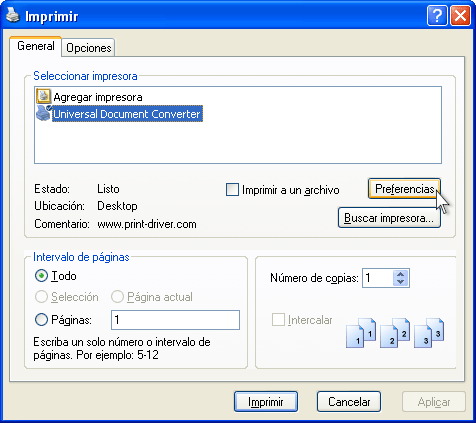
Task: Select the Agregar impresora icon
Action: 43,96
